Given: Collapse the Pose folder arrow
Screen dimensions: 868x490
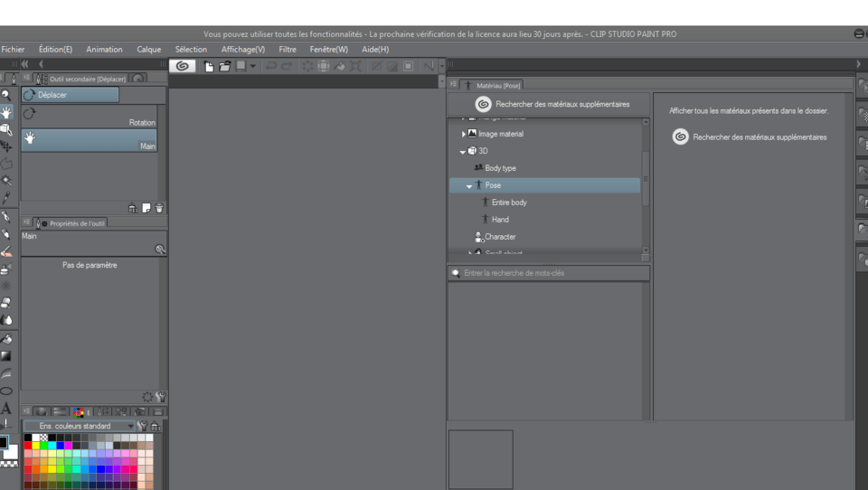Looking at the screenshot, I should 469,186.
